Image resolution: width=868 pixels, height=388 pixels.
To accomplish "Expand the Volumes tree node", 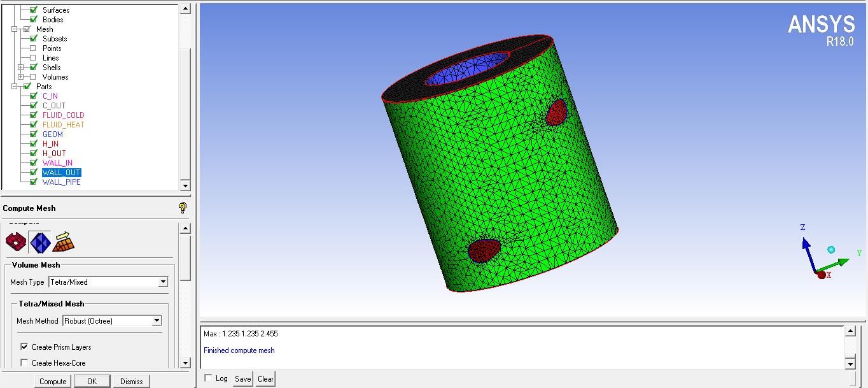I will click(21, 76).
